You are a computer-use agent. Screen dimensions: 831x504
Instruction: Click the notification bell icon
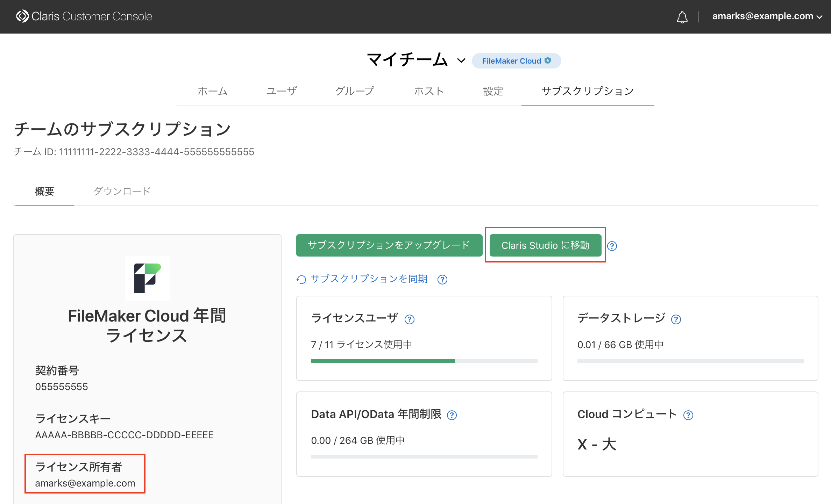click(682, 17)
